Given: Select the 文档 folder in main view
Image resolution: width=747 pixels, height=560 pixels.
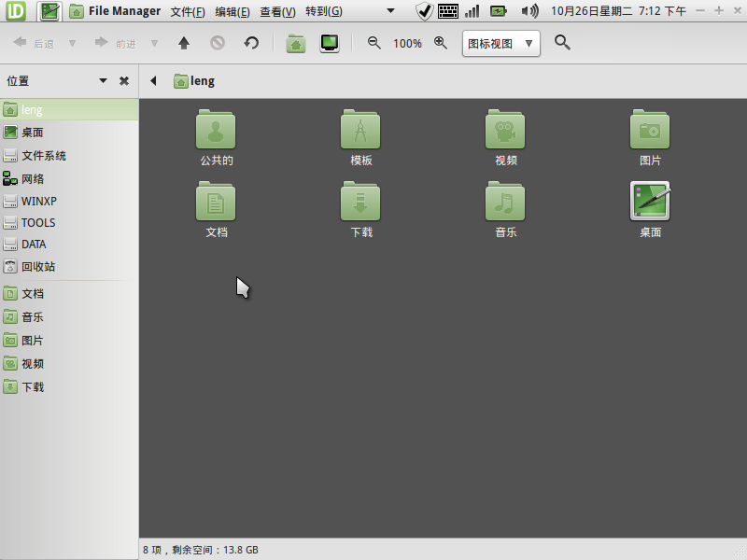Looking at the screenshot, I should click(x=216, y=201).
